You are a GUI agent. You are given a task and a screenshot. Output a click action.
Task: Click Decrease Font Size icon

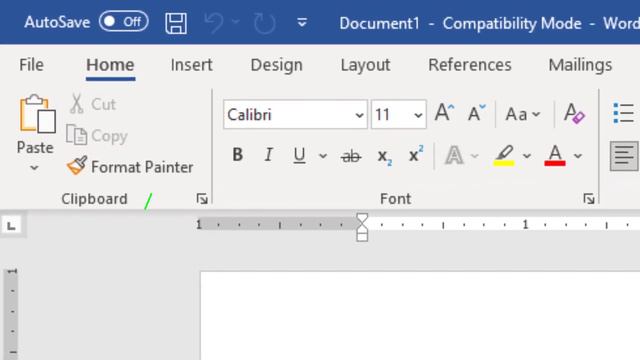tap(476, 113)
